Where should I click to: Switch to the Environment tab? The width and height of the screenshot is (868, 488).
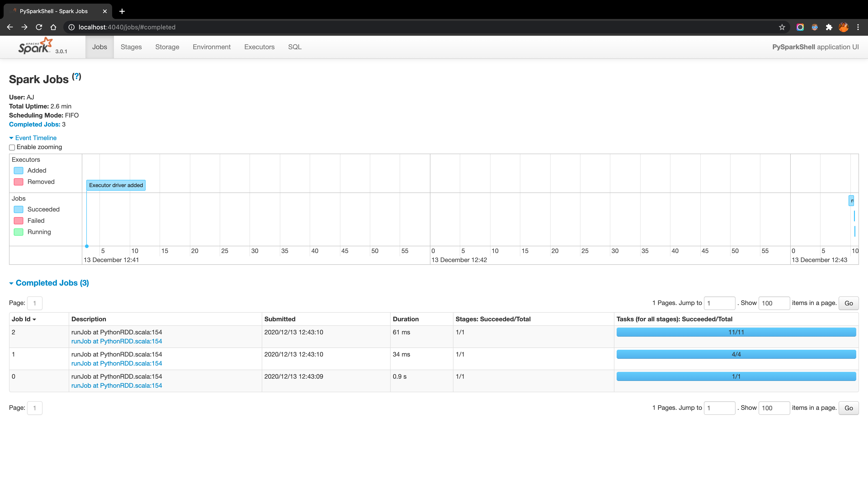click(212, 47)
